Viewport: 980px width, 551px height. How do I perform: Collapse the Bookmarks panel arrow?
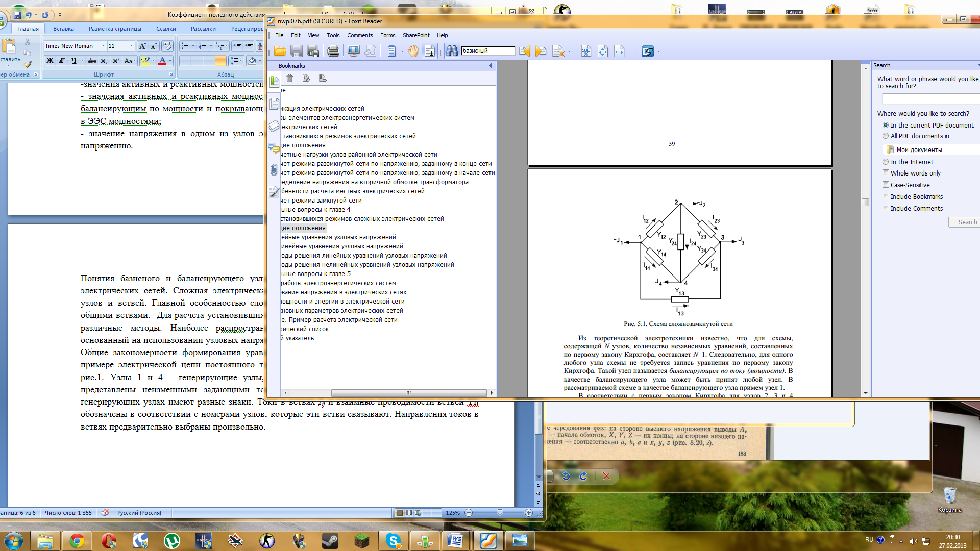pyautogui.click(x=491, y=66)
